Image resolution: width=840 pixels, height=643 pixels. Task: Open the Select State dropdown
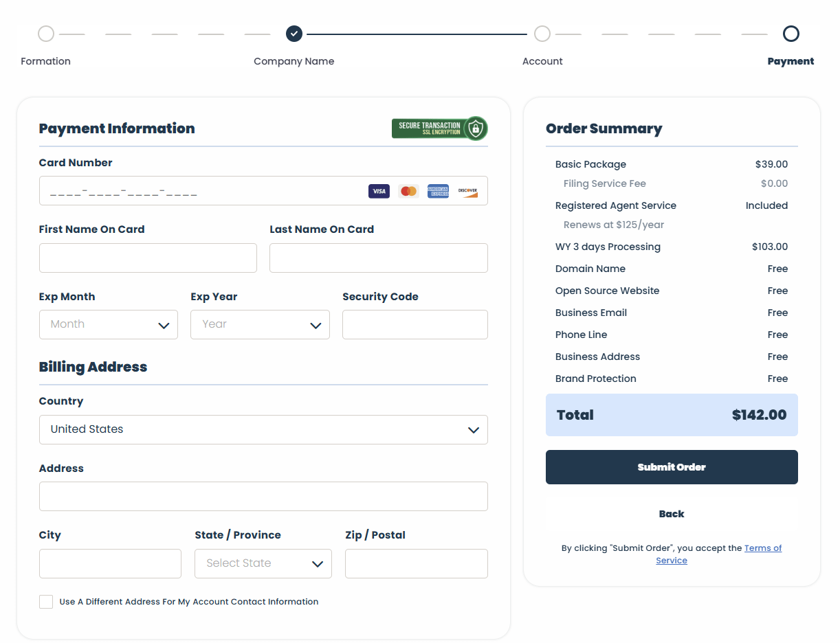coord(263,563)
